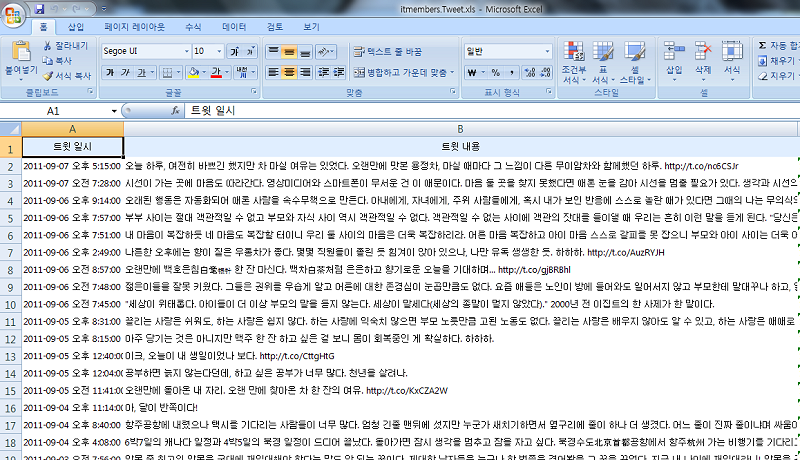Open the 일반 number format dropdown

[x=547, y=51]
